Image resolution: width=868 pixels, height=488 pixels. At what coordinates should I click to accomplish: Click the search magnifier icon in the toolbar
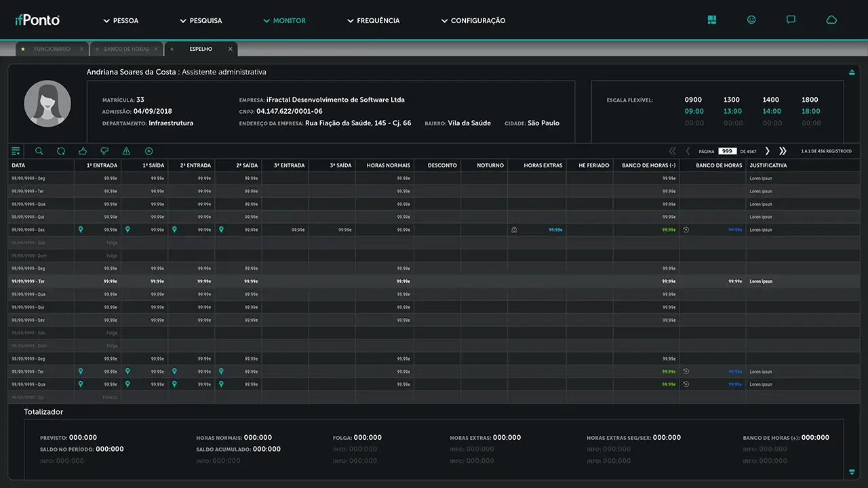pos(39,151)
